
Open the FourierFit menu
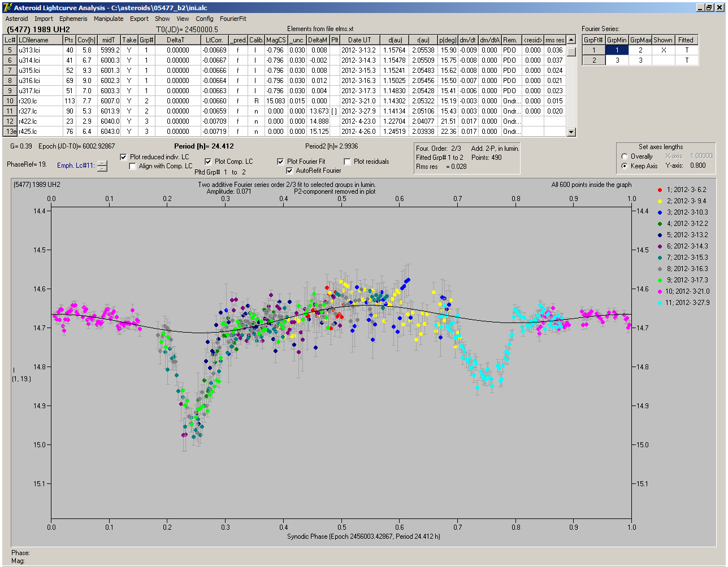tap(233, 19)
